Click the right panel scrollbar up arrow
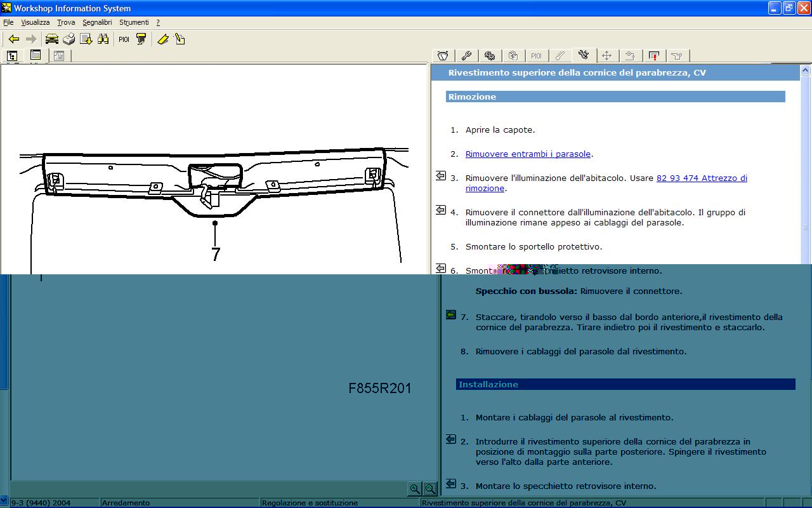Viewport: 812px width, 508px height. [x=806, y=70]
